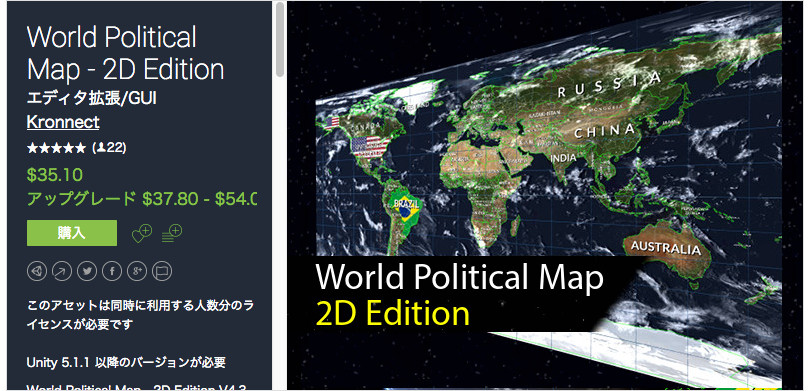
Task: Report asset using the flag icon
Action: pos(162,270)
